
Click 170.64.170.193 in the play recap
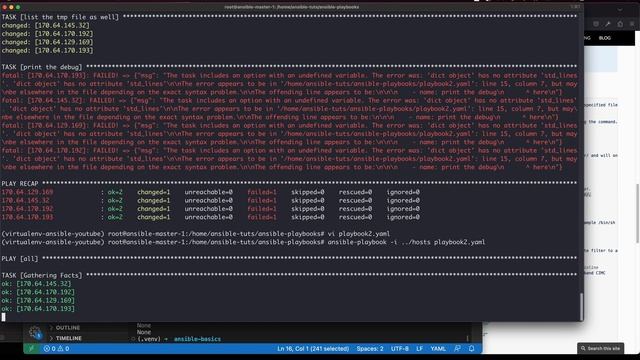click(x=27, y=217)
